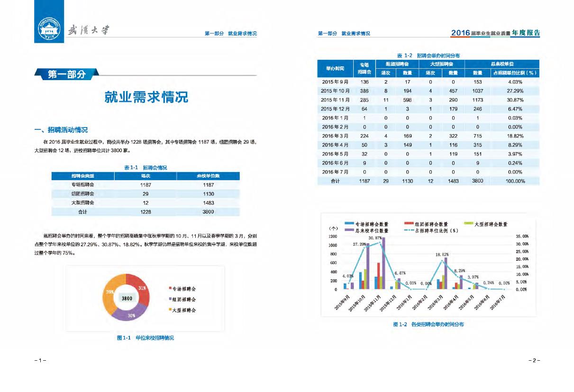Click the Wuhan University round emblem logo

pos(49,30)
